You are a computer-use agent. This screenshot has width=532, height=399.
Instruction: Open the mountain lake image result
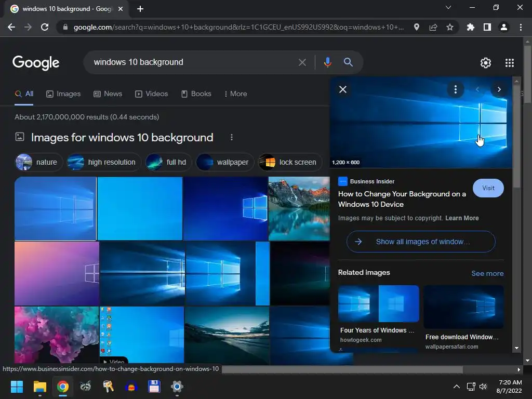(x=299, y=208)
